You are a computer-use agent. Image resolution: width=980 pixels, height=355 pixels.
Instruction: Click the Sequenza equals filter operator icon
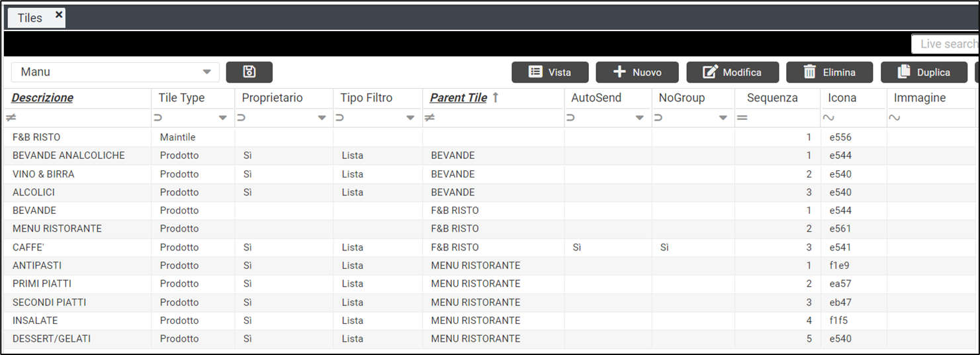[742, 118]
